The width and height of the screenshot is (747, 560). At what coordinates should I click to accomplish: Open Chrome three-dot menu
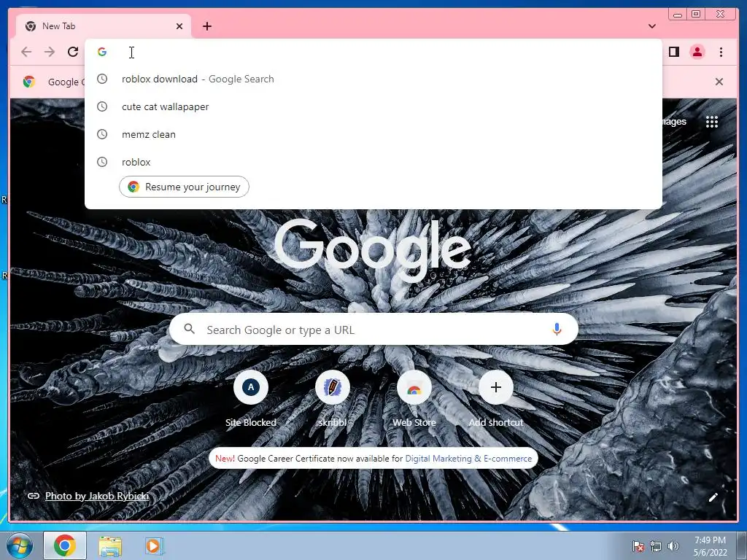tap(721, 52)
